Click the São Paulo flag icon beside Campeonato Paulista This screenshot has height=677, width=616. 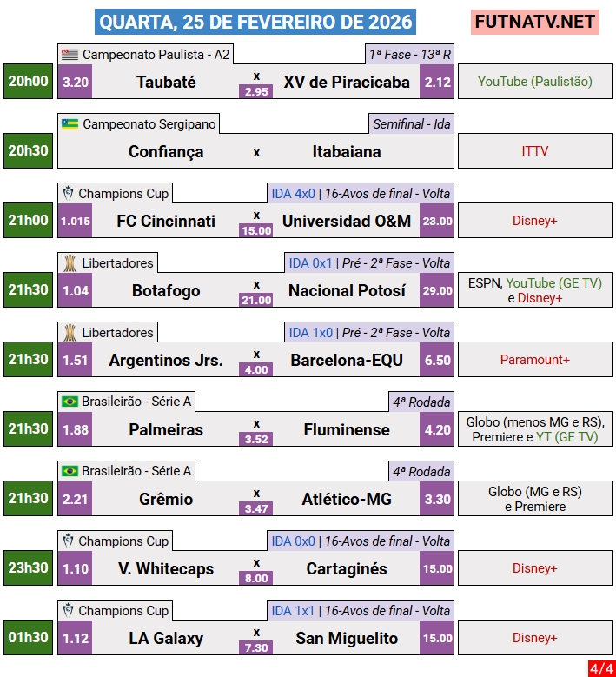tap(70, 55)
